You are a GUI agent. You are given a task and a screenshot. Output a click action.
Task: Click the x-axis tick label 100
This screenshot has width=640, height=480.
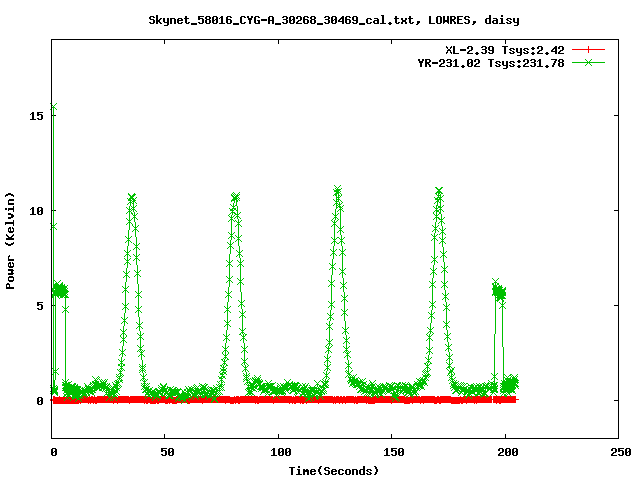tap(281, 452)
